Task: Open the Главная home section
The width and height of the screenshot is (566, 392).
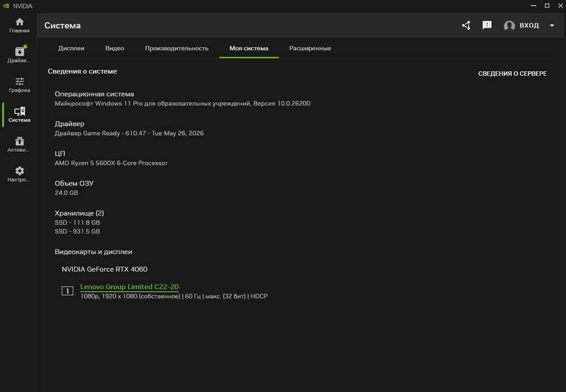Action: coord(19,25)
